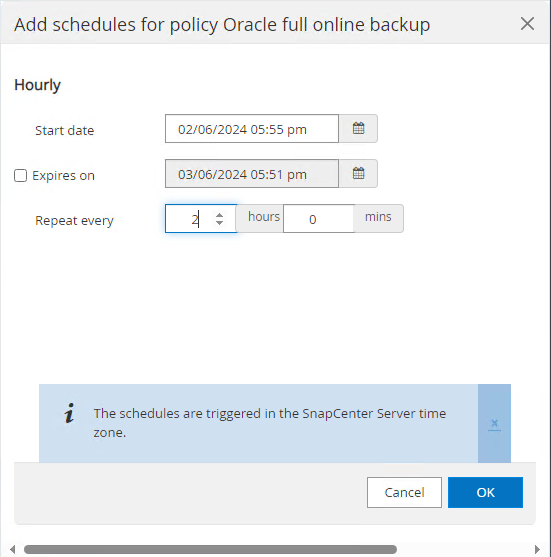
Task: Click the scrollbar right arrow
Action: tap(537, 549)
